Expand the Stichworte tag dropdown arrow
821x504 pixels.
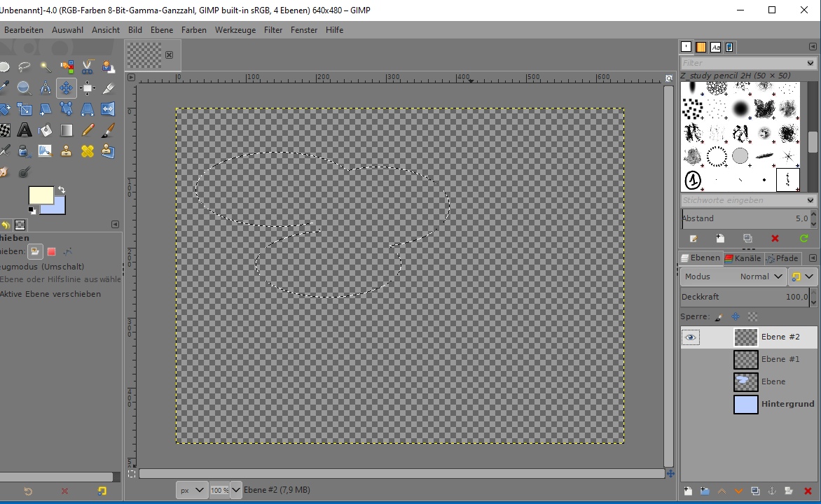(810, 200)
